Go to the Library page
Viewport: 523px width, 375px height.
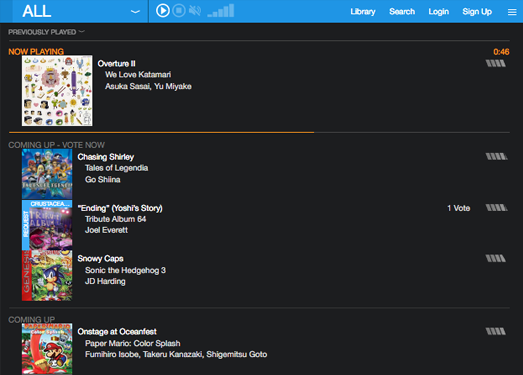(x=363, y=12)
